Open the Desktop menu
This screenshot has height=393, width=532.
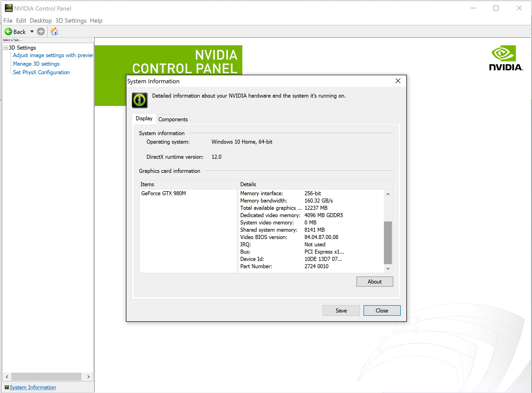coord(41,21)
